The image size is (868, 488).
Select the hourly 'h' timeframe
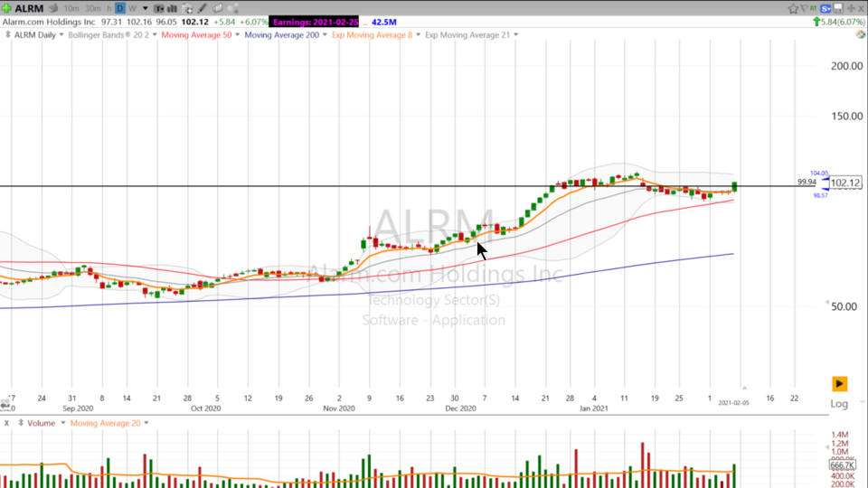coord(109,8)
